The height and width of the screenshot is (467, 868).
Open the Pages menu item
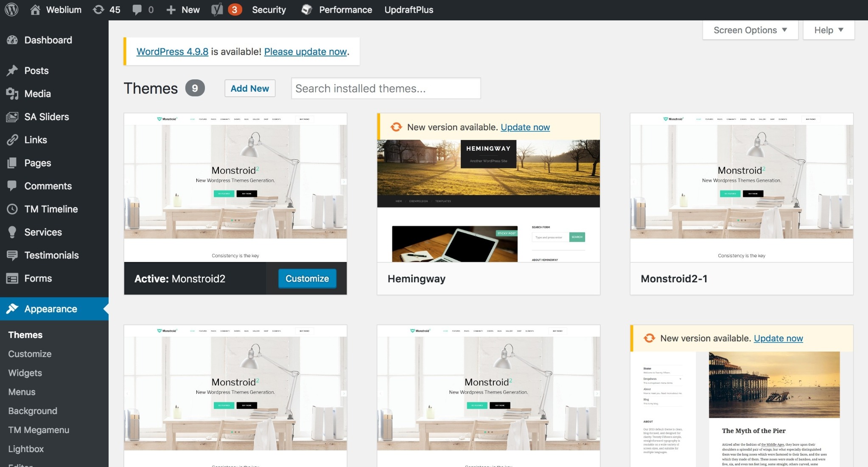(38, 163)
